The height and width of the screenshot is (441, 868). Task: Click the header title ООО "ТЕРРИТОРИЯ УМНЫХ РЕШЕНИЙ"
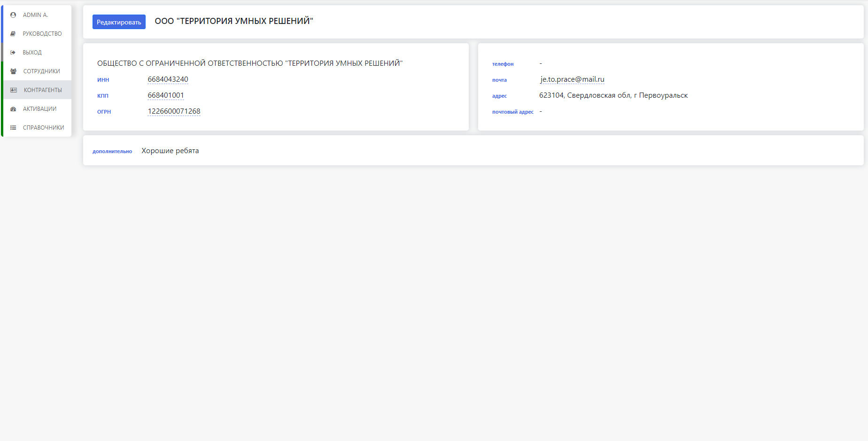[234, 21]
